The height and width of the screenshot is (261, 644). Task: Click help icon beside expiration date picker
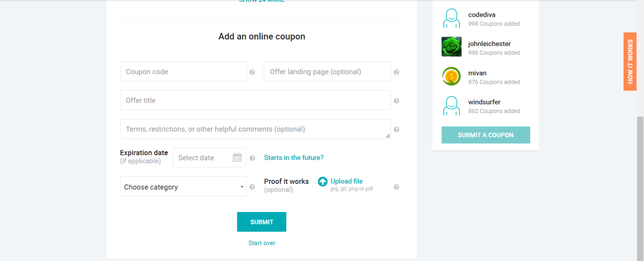pyautogui.click(x=252, y=158)
